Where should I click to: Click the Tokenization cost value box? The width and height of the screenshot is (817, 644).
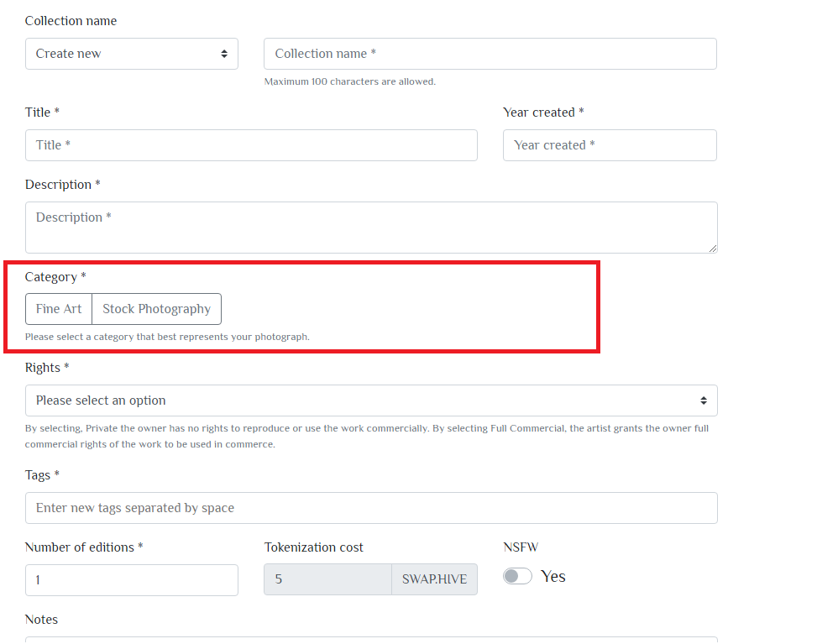(x=327, y=579)
